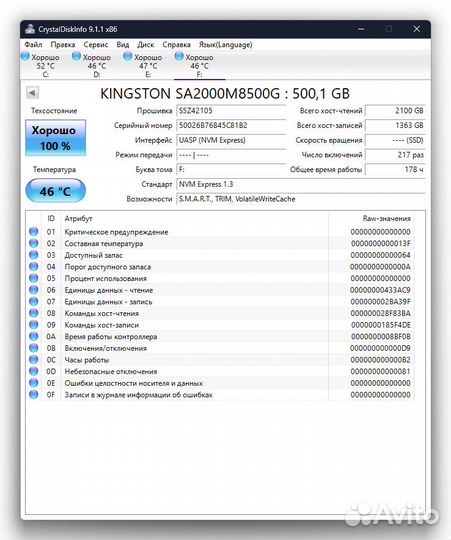Click power-on hours value 178 ч
Image resolution: width=451 pixels, height=540 pixels.
pyautogui.click(x=395, y=169)
